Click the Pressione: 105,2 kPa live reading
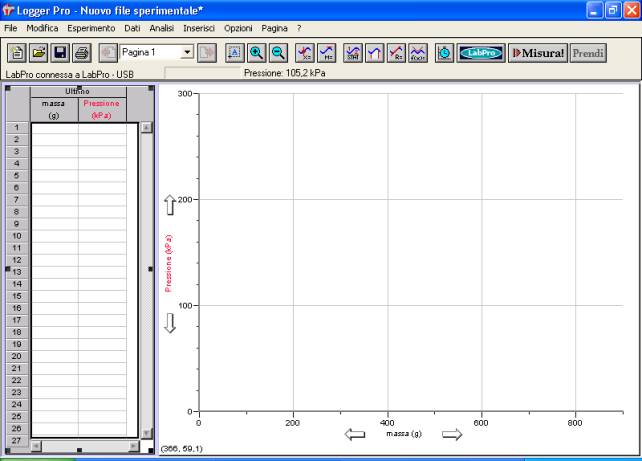 [285, 73]
